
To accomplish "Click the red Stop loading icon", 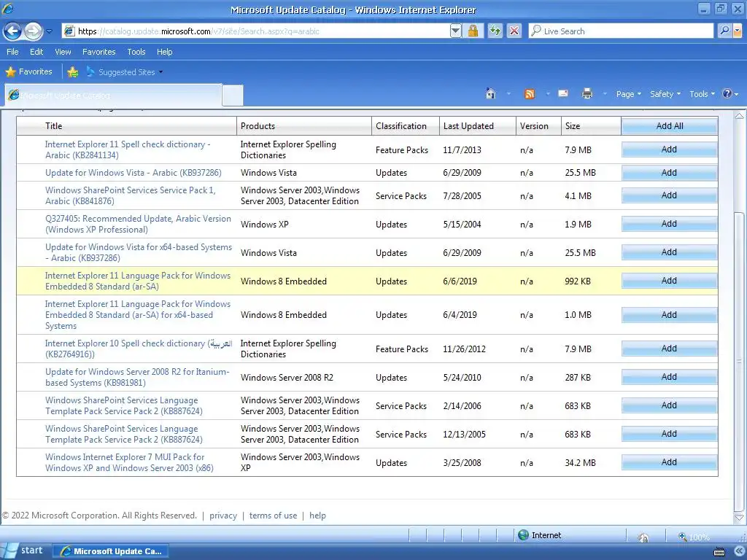I will [x=514, y=31].
